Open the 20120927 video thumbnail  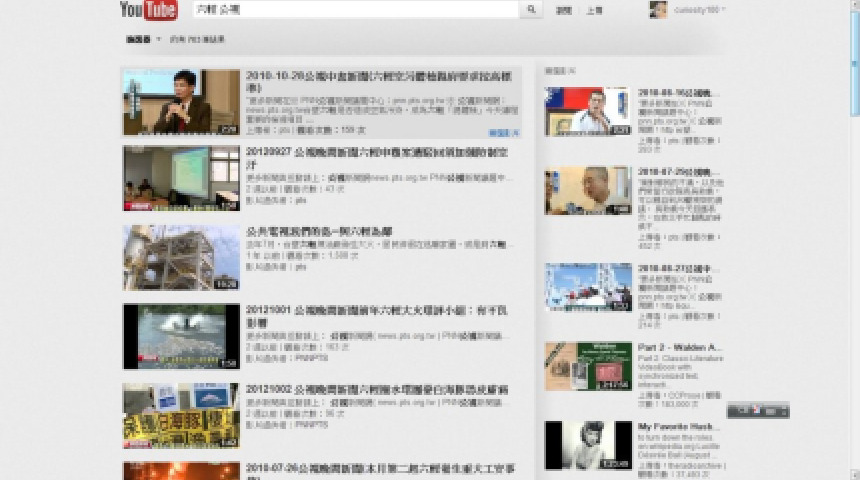[x=181, y=179]
